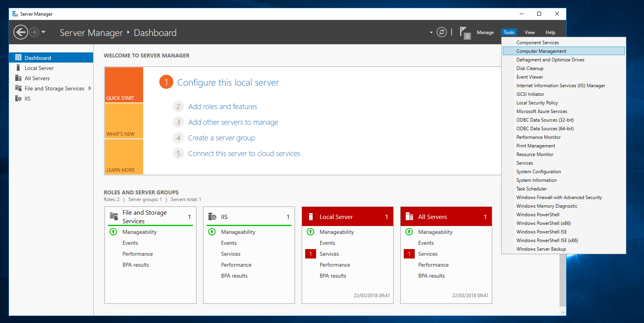644x323 pixels.
Task: Open BPA results in IIS tile
Action: click(234, 276)
